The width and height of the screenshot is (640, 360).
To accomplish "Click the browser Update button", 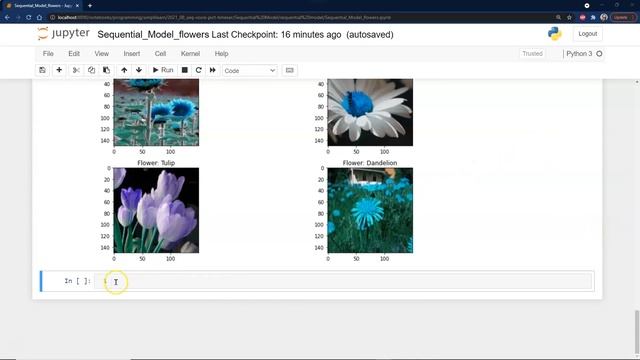I will (x=623, y=18).
